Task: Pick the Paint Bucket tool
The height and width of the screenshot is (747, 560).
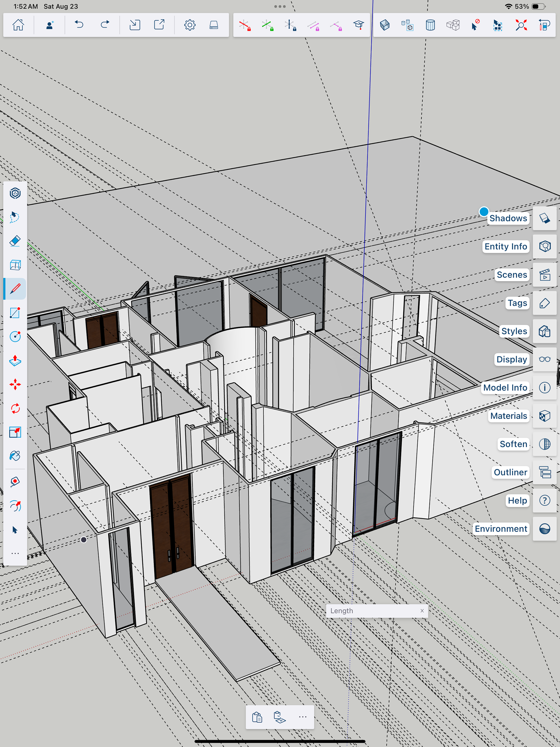Action: click(15, 456)
